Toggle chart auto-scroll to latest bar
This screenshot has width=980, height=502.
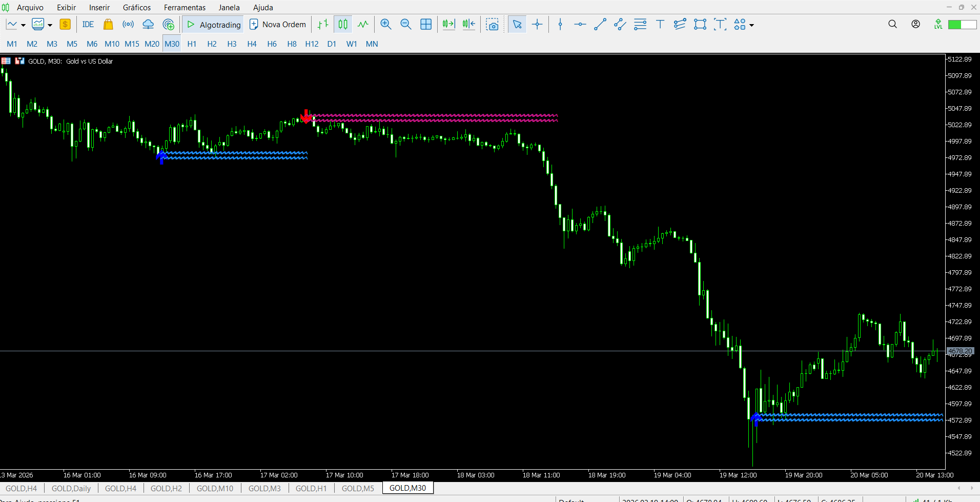[x=448, y=25]
